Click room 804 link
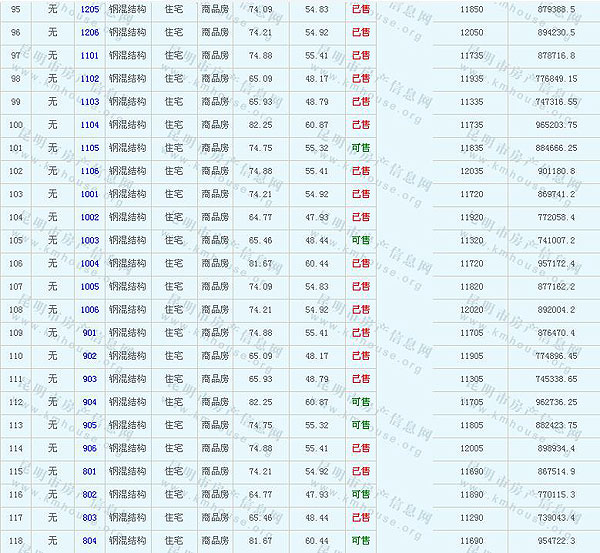This screenshot has height=553, width=600. [x=89, y=541]
